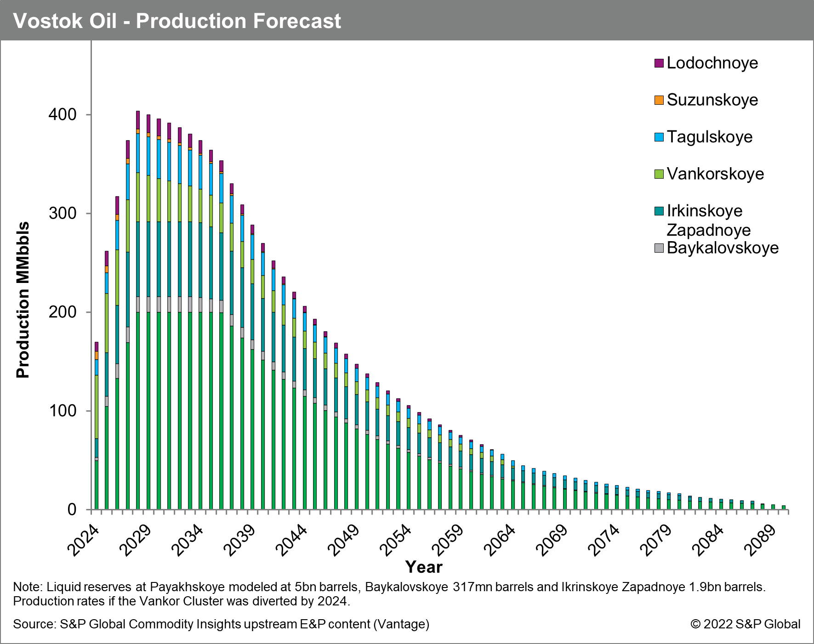Click the Zapadnoye text in the legend
814x644 pixels.
(708, 230)
